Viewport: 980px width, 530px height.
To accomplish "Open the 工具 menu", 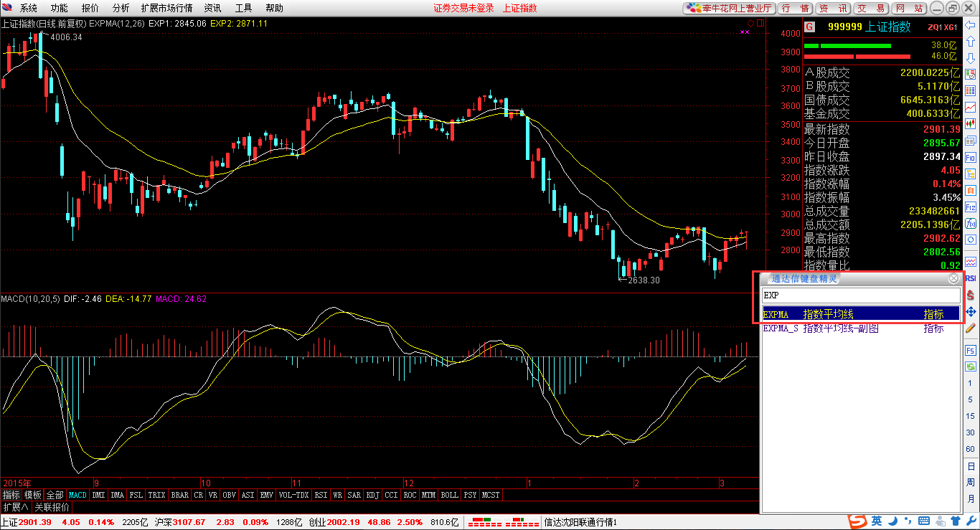I will tap(244, 8).
